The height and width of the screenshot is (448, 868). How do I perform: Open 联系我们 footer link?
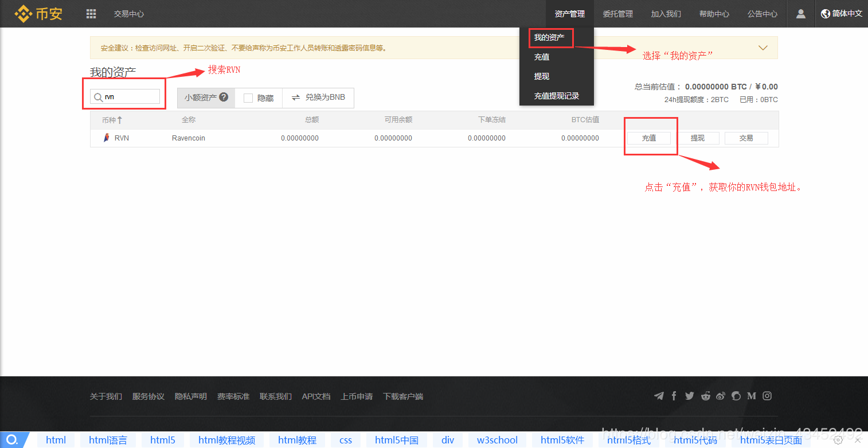(x=276, y=396)
